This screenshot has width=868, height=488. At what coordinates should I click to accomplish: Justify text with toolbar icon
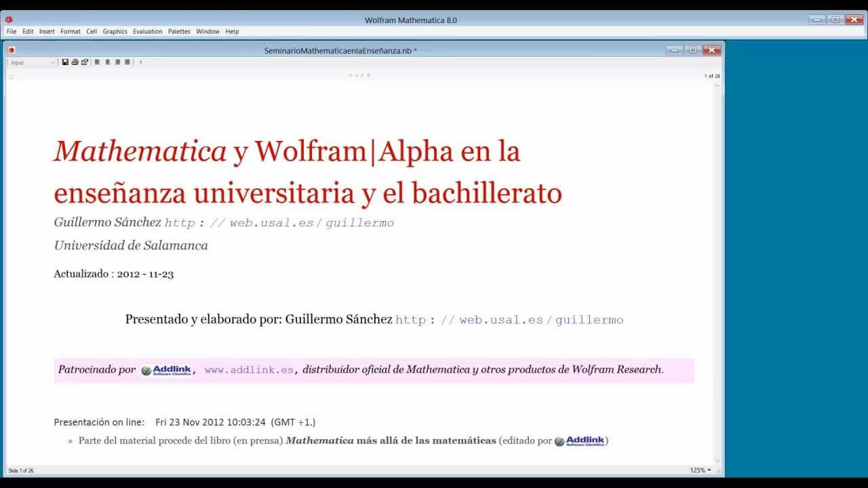(x=127, y=62)
